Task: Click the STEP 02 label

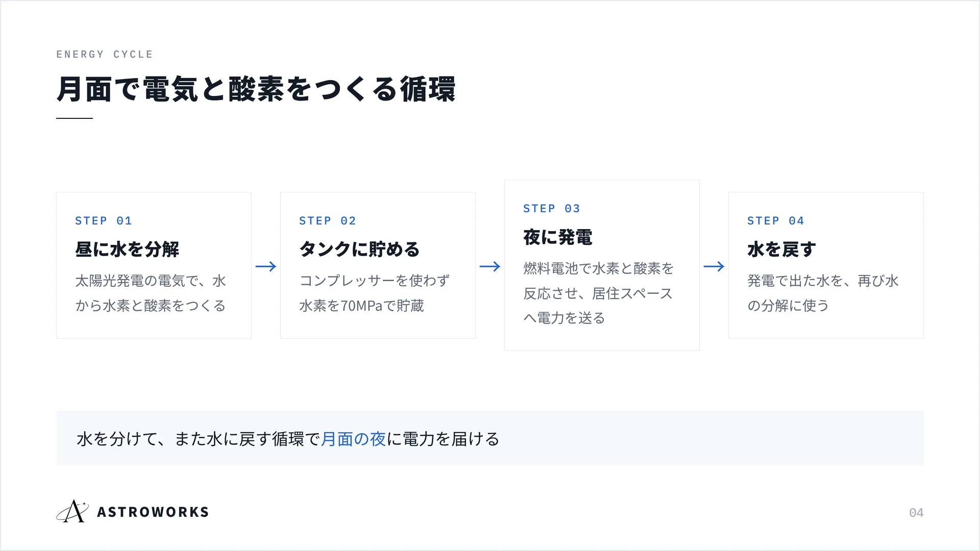Action: tap(328, 221)
